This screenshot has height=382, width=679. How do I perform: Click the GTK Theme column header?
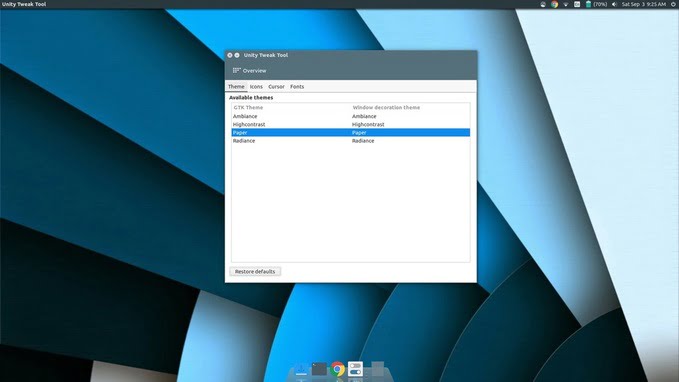point(248,107)
